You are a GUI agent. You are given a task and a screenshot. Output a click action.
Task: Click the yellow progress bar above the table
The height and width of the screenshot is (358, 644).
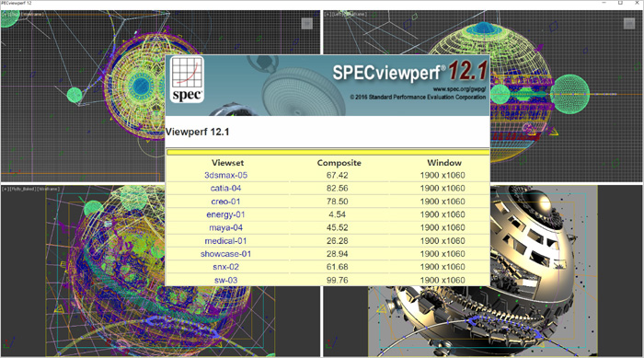point(328,153)
